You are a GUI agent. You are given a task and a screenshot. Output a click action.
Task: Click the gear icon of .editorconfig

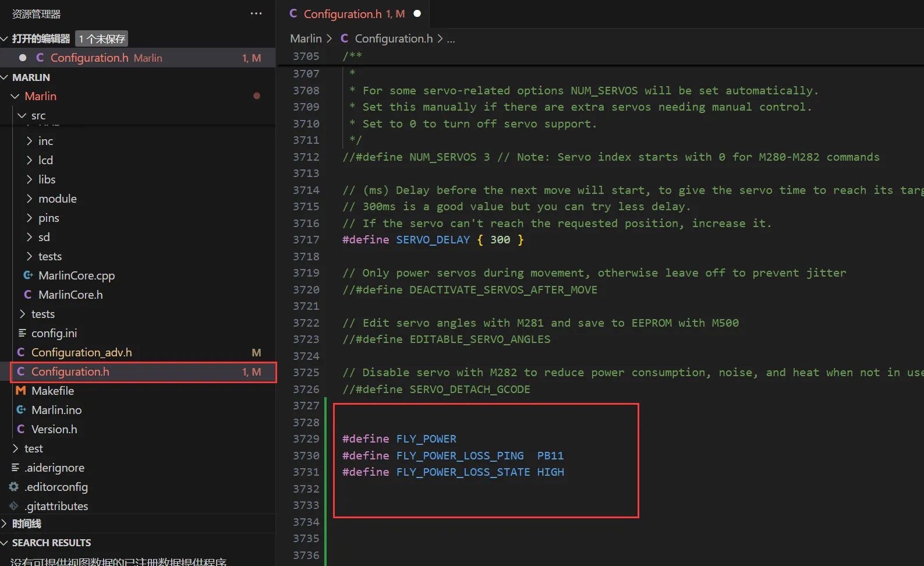pyautogui.click(x=14, y=487)
